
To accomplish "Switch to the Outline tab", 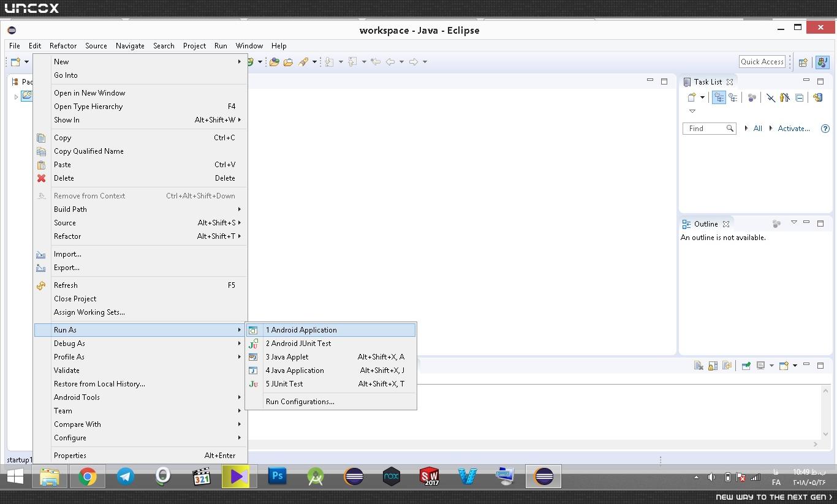I will 705,224.
